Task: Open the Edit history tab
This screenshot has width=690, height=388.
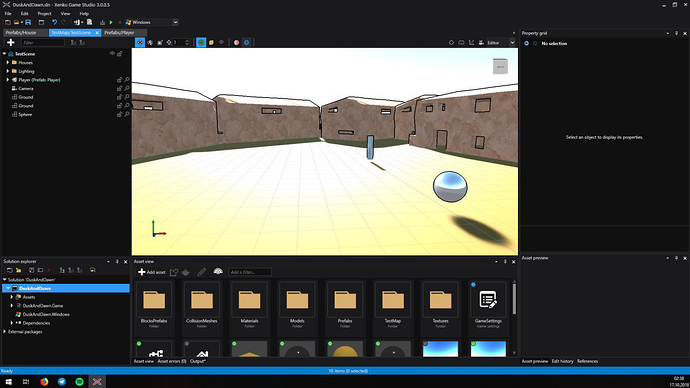Action: 562,361
